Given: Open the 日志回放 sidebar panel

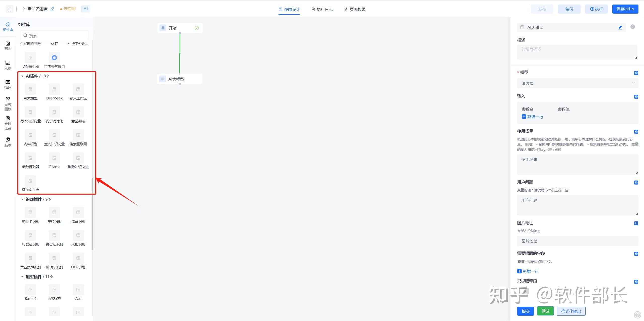Looking at the screenshot, I should pyautogui.click(x=8, y=103).
